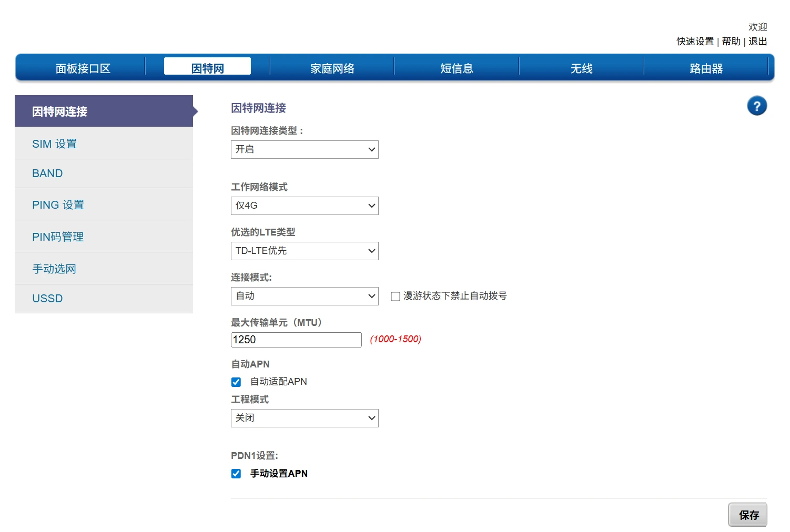Click the 帮助 link at top
790x532 pixels.
(731, 42)
